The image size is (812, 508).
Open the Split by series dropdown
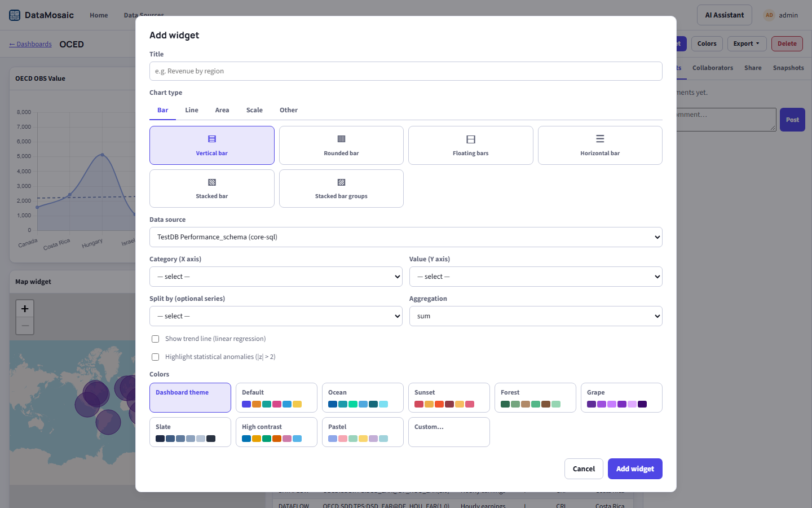(276, 316)
